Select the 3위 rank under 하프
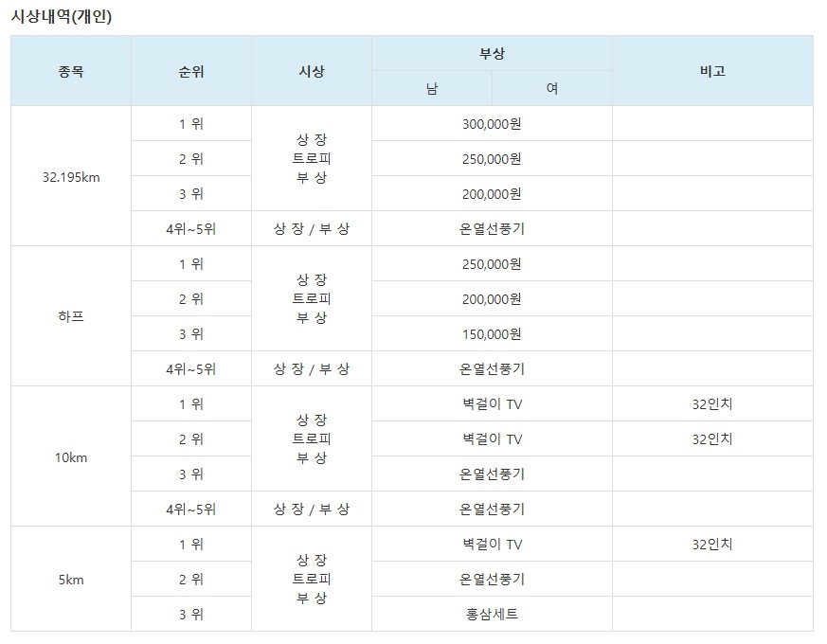Image resolution: width=827 pixels, height=644 pixels. coord(191,334)
